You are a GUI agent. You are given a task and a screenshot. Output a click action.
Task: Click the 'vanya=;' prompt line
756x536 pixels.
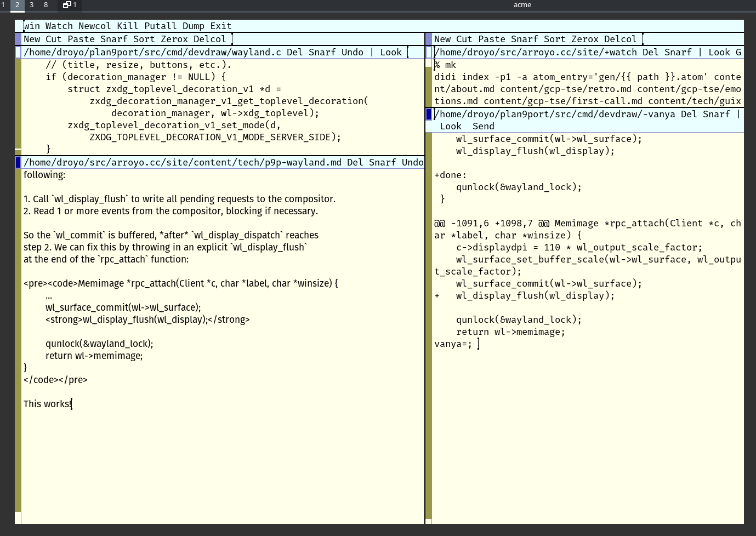[453, 344]
